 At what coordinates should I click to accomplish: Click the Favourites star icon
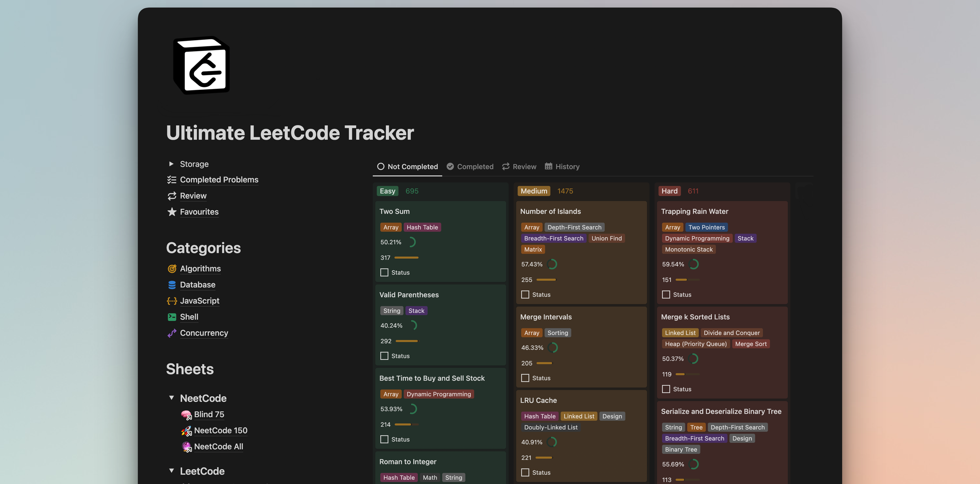click(x=172, y=212)
